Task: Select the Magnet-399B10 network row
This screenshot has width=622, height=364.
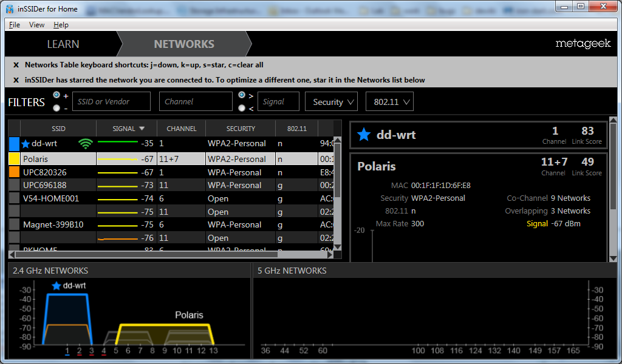Action: (171, 224)
